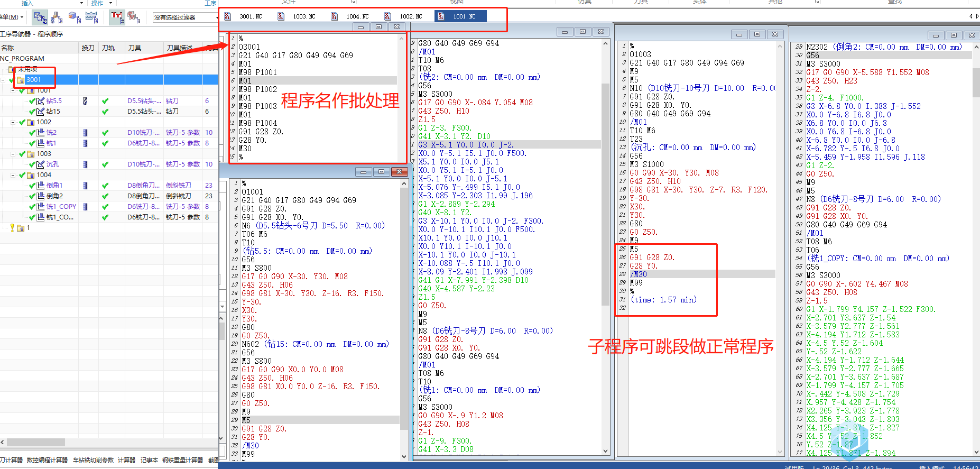Click the 钻5.5 drill operation icon
The image size is (980, 469).
41,101
